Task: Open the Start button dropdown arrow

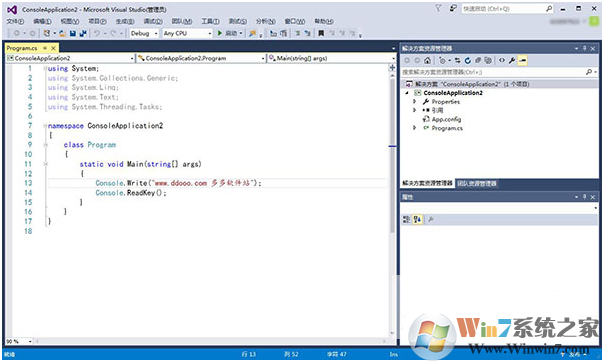Action: (241, 34)
